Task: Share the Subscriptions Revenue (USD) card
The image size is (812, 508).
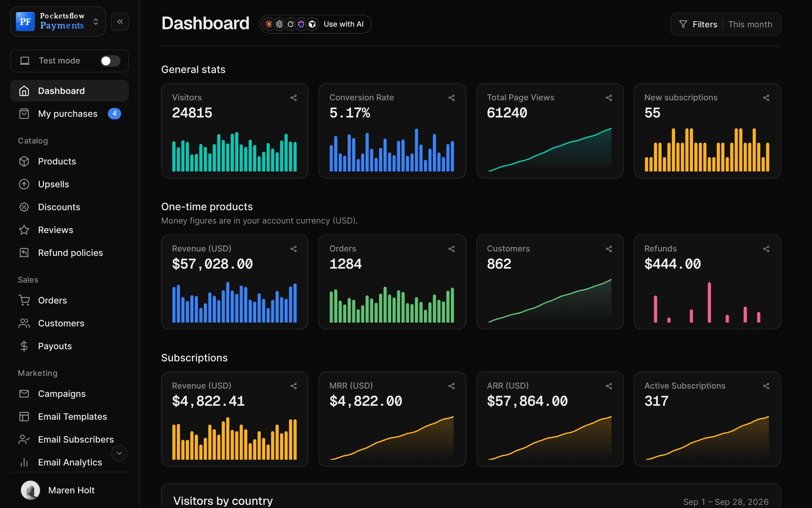Action: tap(293, 386)
